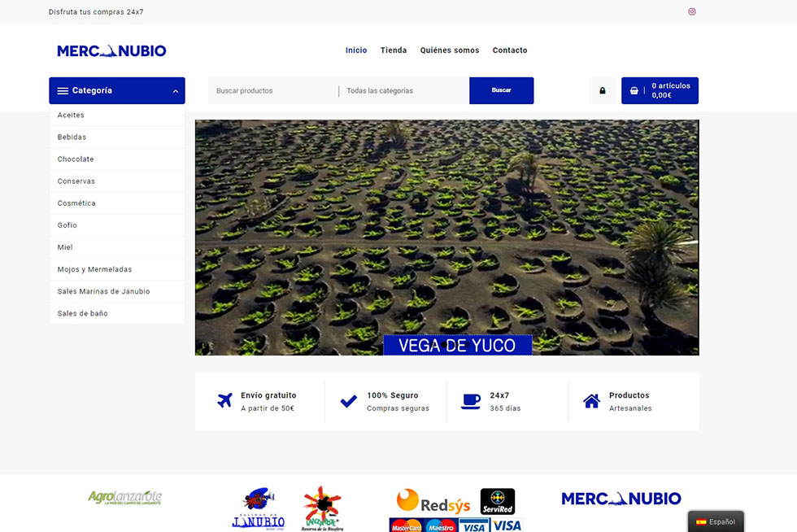Collapse the Categoría menu chevron
Image resolution: width=797 pixels, height=532 pixels.
pyautogui.click(x=176, y=91)
